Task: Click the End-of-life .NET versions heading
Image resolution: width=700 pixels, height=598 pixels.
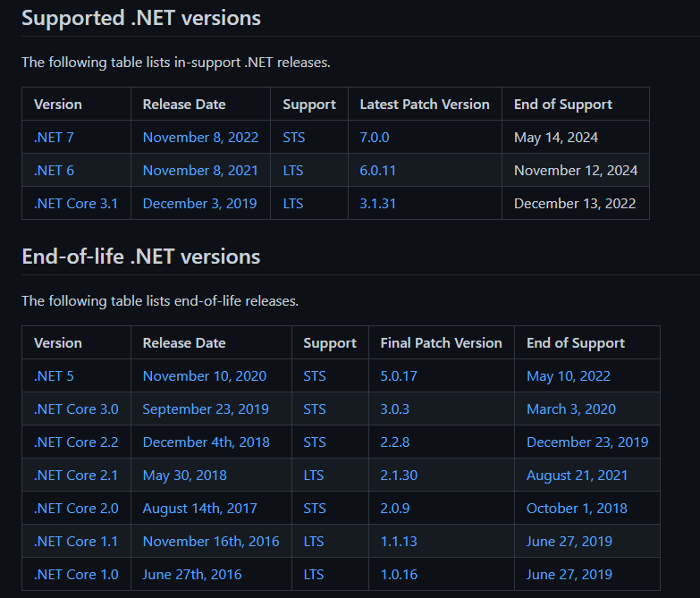Action: [x=141, y=257]
